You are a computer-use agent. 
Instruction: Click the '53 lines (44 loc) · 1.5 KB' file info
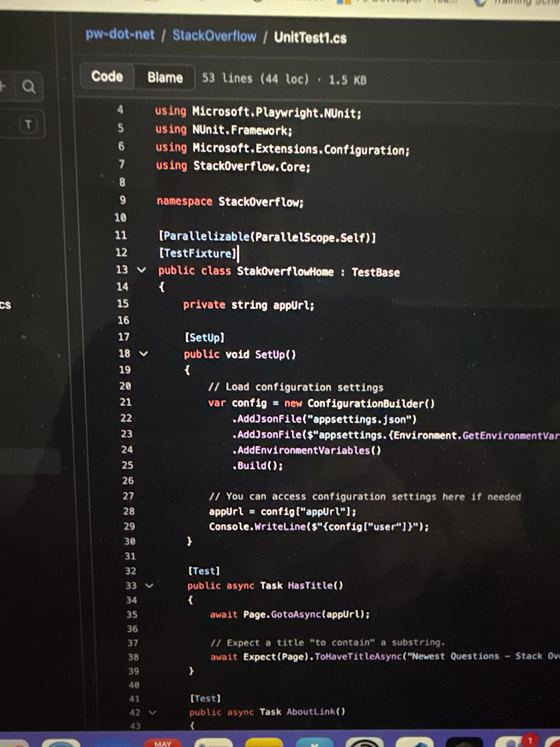284,79
